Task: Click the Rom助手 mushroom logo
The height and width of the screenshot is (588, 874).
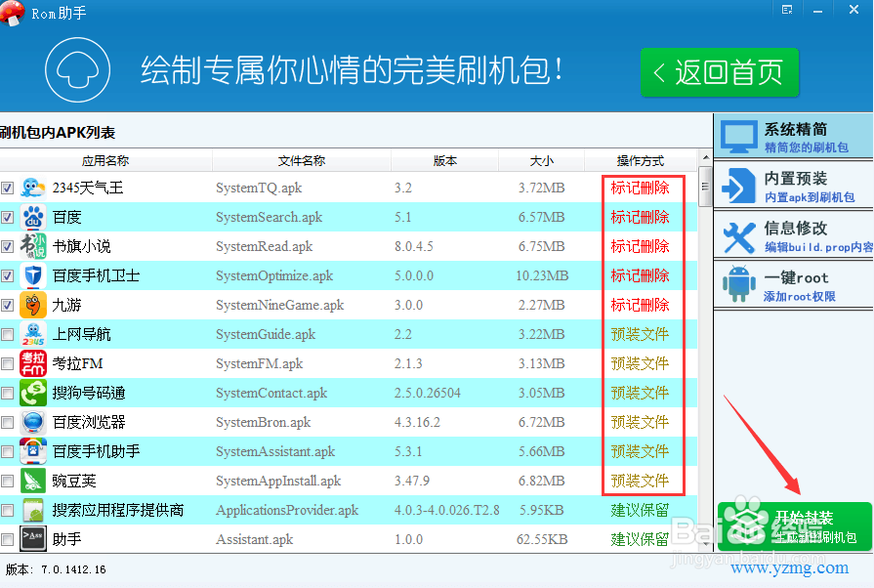Action: pyautogui.click(x=12, y=13)
